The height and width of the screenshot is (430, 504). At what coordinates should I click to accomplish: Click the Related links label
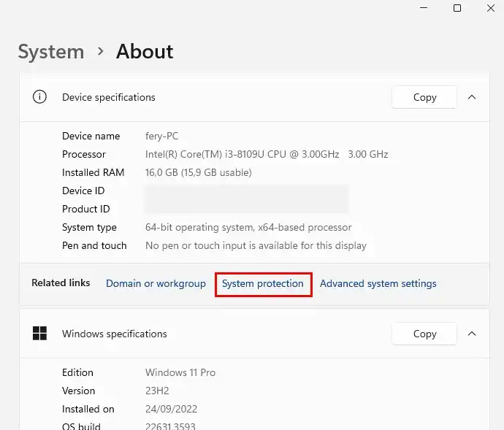coord(61,283)
